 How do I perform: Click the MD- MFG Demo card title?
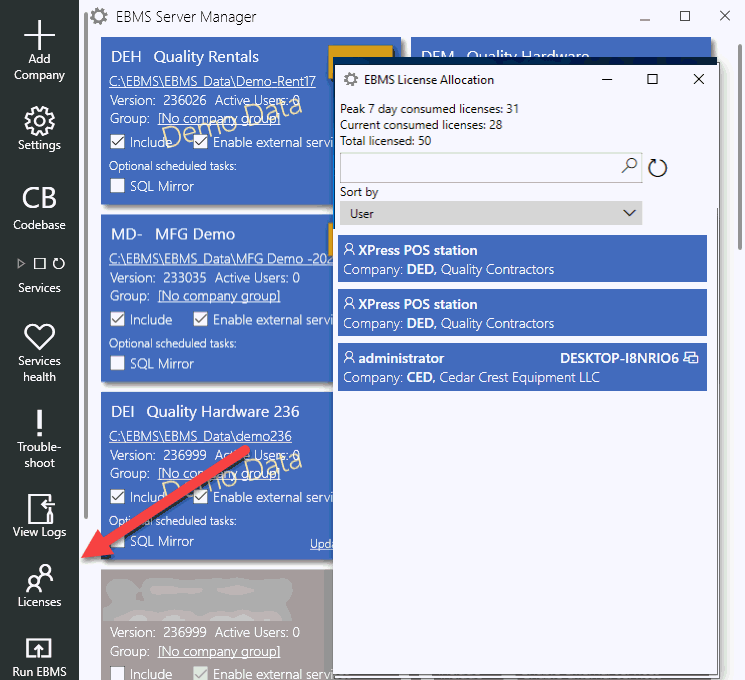coord(173,234)
